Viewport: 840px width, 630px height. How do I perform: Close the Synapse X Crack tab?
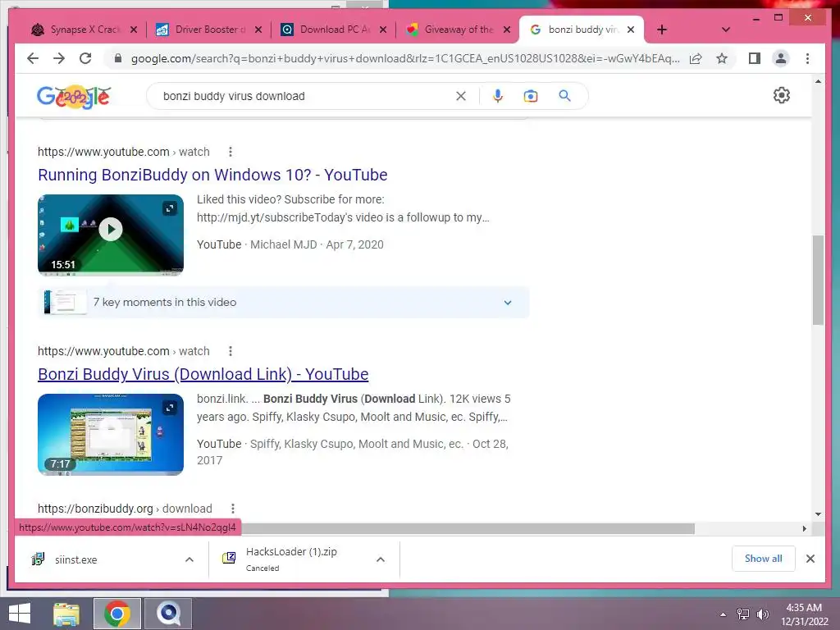click(x=134, y=30)
